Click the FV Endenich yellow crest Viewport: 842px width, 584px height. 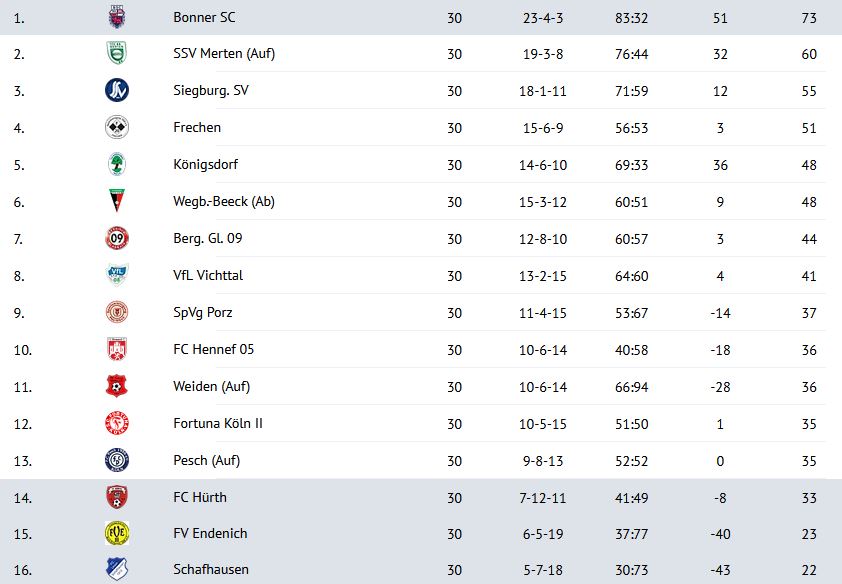tap(117, 533)
